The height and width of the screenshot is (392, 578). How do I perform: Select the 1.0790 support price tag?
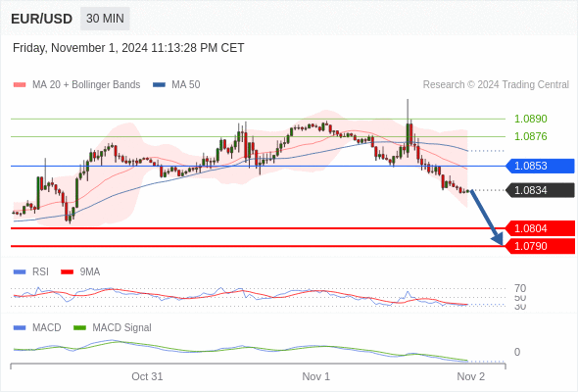540,246
